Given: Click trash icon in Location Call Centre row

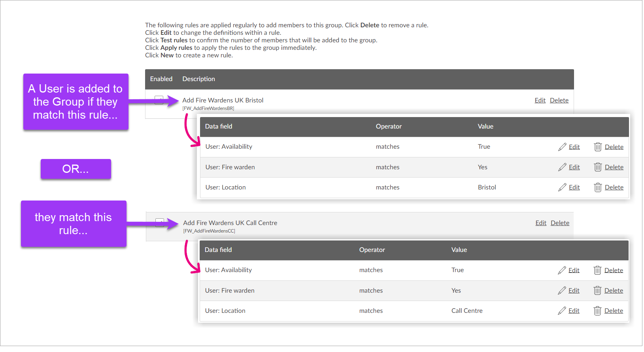Looking at the screenshot, I should pyautogui.click(x=597, y=311).
